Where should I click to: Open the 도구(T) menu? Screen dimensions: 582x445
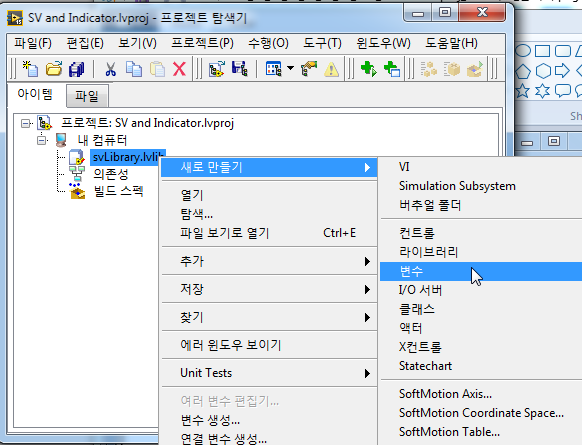click(x=322, y=43)
